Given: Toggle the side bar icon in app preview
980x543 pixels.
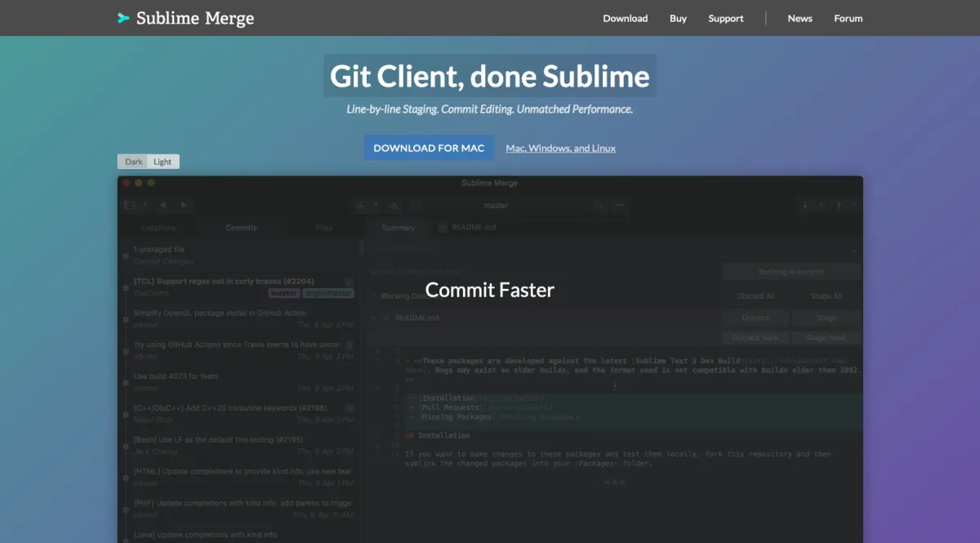Looking at the screenshot, I should pyautogui.click(x=129, y=205).
